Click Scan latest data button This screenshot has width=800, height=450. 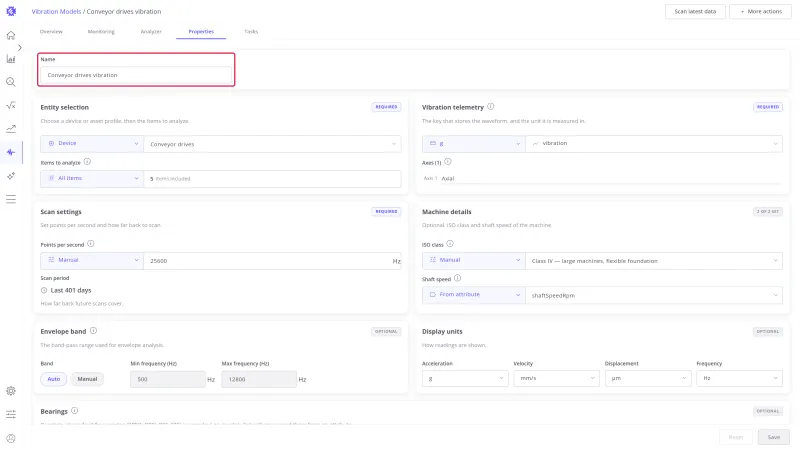tap(695, 11)
